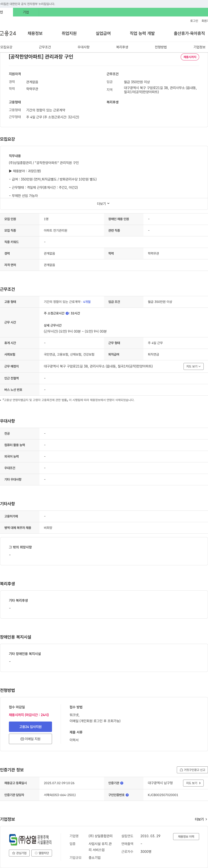The height and width of the screenshot is (868, 208).
Task: Jump to the 근무조건 section tab
Action: (x=45, y=47)
